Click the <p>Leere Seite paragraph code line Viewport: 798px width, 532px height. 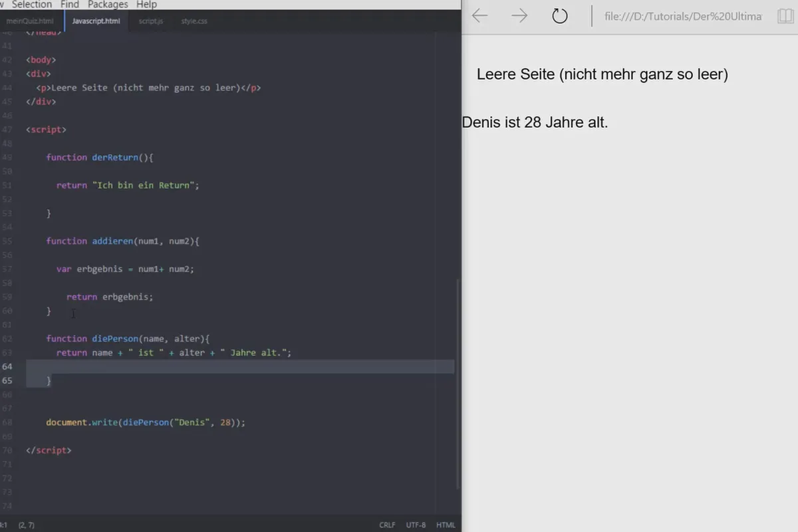[148, 88]
